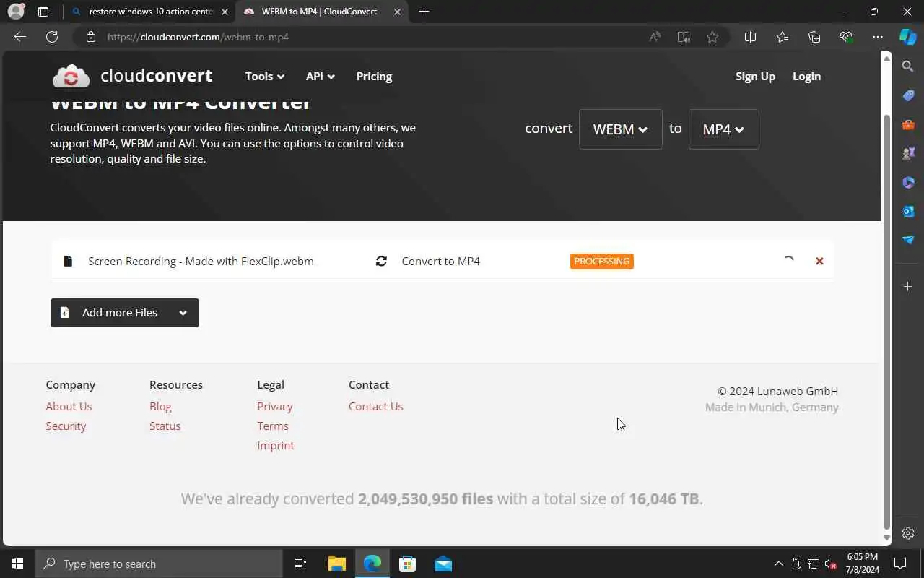Open Task View on the taskbar
924x578 pixels.
click(300, 564)
